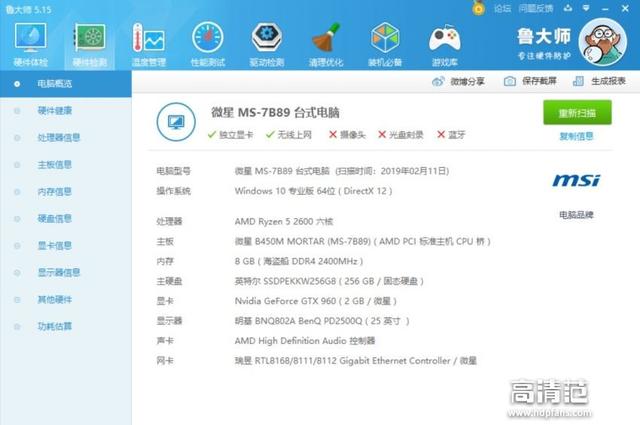
Task: Open the 清理优化 cleanup broom icon
Action: [x=326, y=45]
